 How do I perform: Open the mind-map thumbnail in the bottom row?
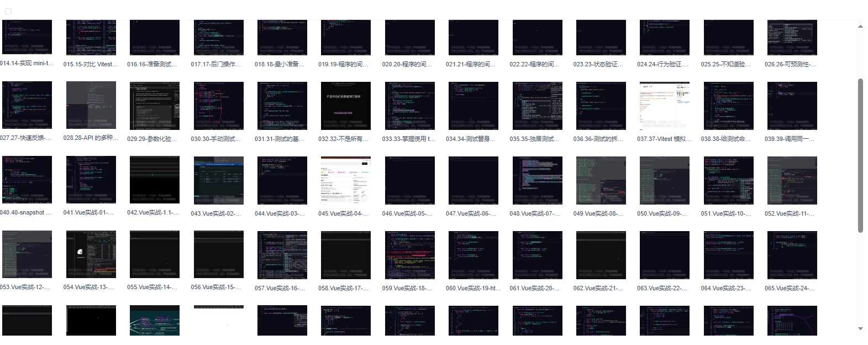point(154,321)
